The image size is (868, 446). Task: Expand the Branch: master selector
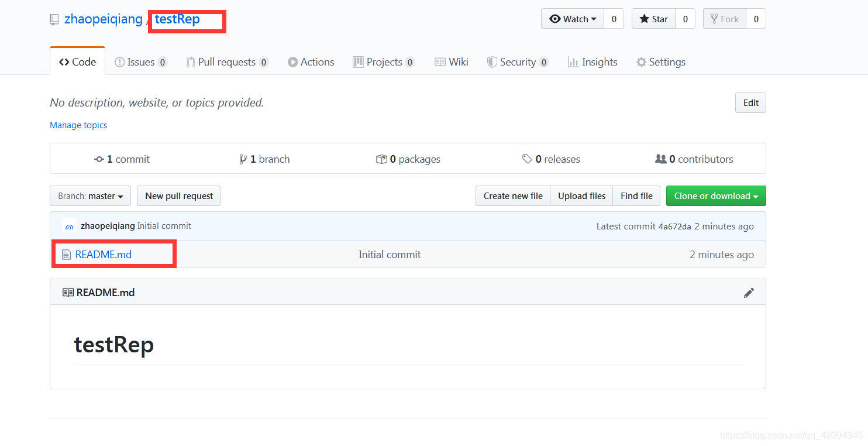pos(90,196)
